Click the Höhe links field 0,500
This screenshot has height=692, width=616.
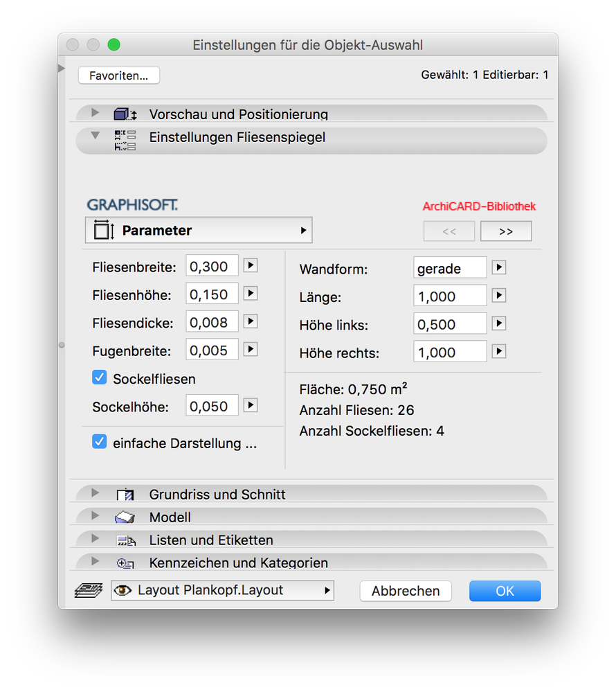[450, 324]
